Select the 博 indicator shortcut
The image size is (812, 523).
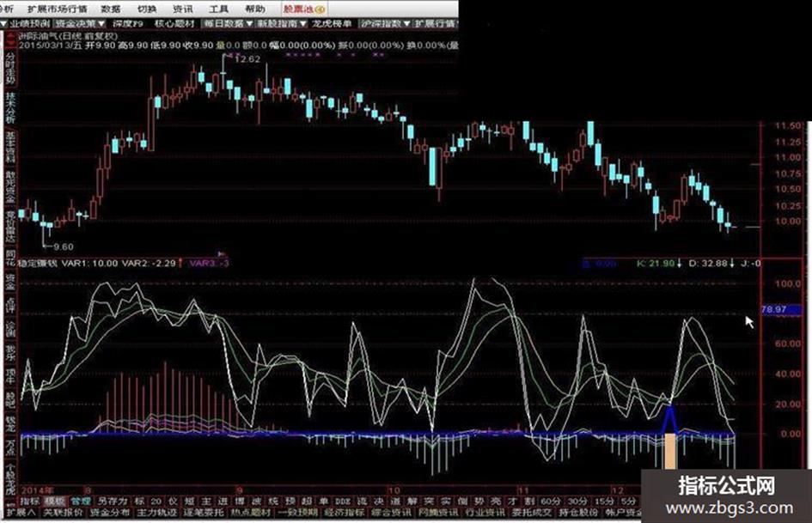click(239, 501)
